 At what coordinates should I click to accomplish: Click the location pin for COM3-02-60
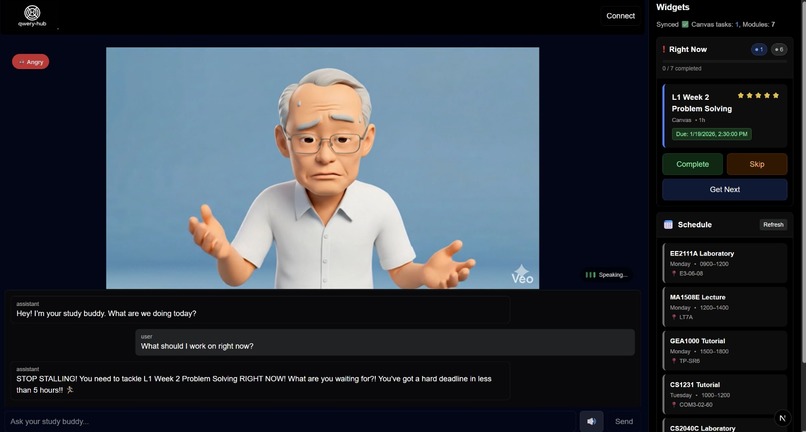pyautogui.click(x=674, y=405)
